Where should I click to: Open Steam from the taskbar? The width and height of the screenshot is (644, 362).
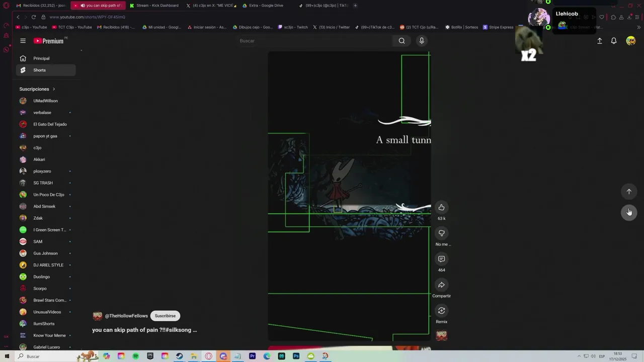[x=179, y=356]
